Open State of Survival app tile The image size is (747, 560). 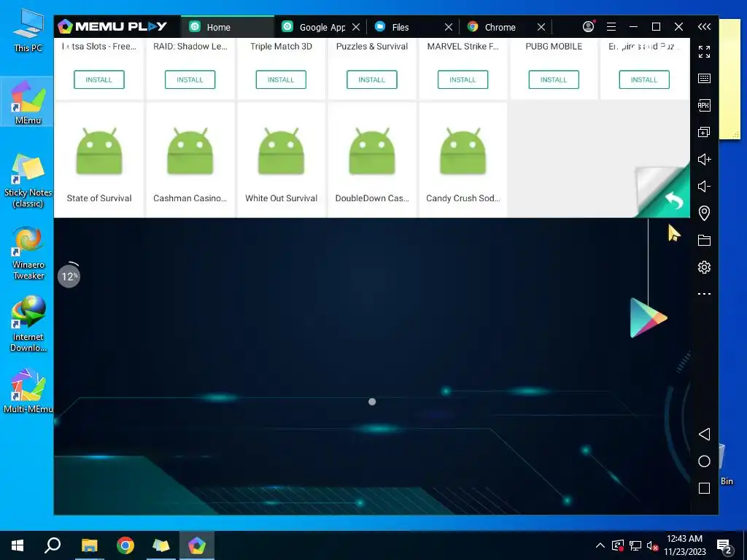99,160
